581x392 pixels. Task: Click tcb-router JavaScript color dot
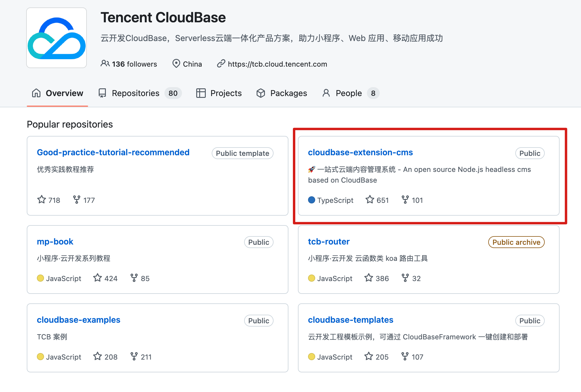click(312, 278)
